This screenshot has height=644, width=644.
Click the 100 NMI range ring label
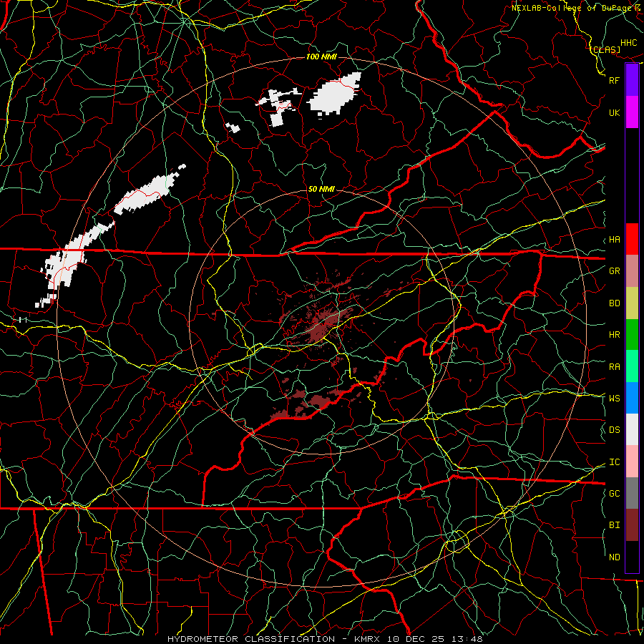click(x=321, y=57)
